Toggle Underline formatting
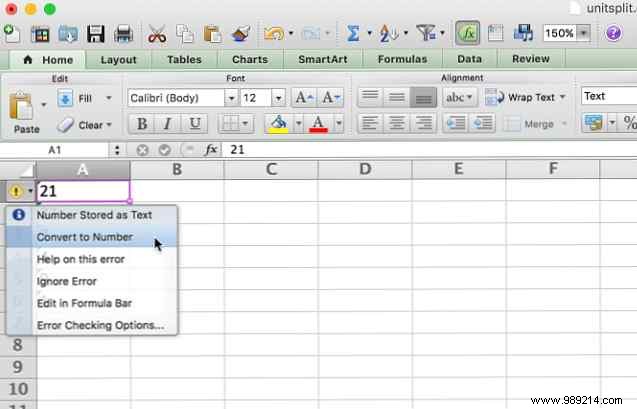This screenshot has height=409, width=637. click(x=195, y=123)
